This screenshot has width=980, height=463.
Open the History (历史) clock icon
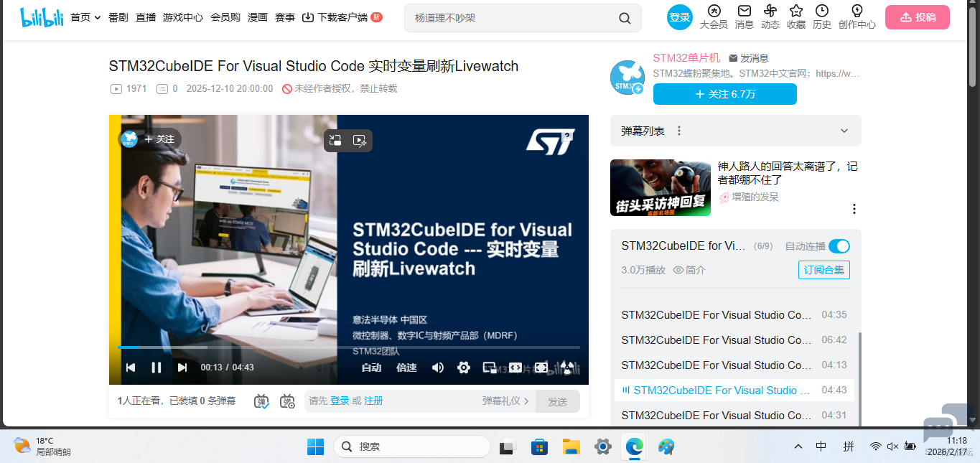click(821, 17)
